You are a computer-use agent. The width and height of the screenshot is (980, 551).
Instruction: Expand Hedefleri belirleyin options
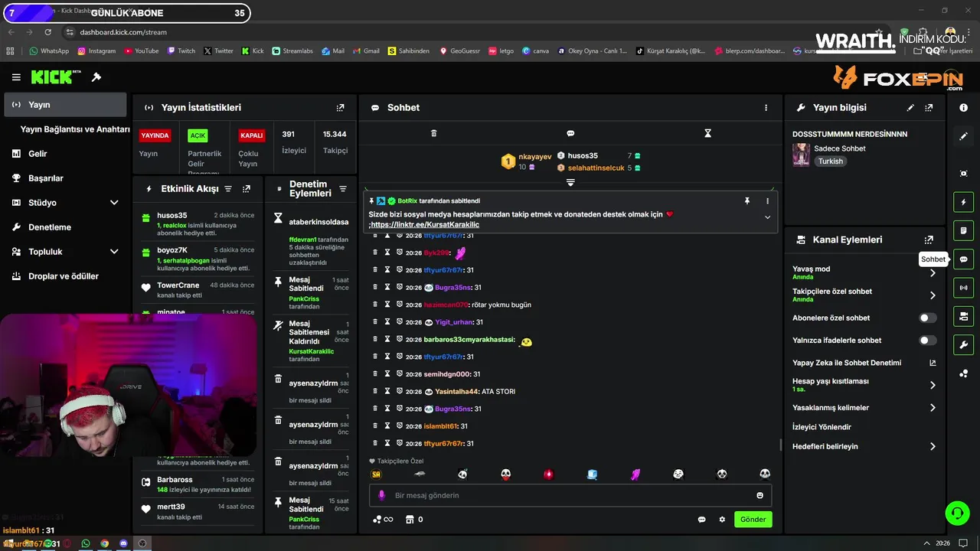(933, 446)
